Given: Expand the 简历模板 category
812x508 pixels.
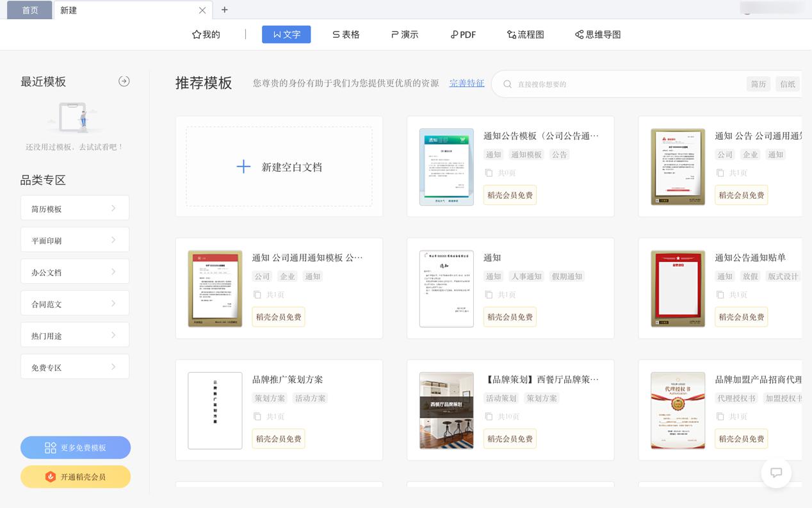Looking at the screenshot, I should [75, 208].
